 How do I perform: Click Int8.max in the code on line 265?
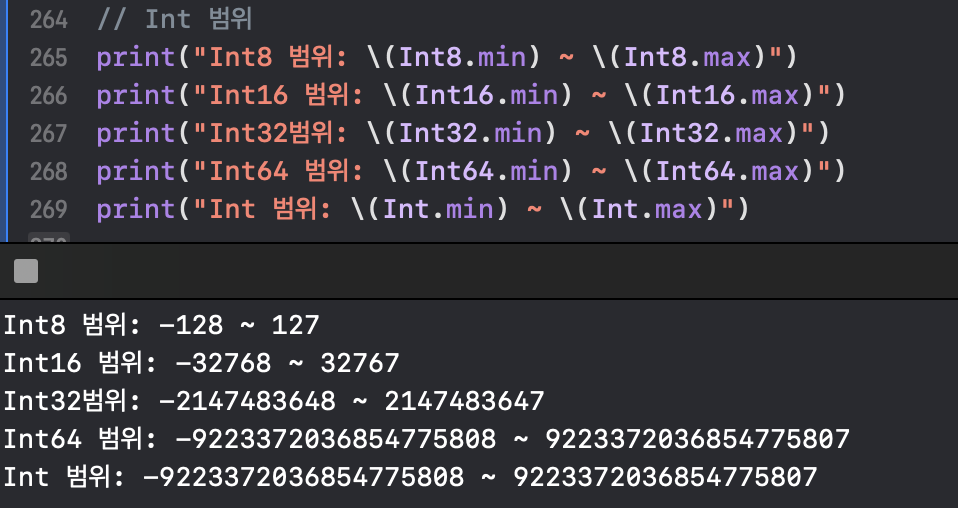pos(687,57)
